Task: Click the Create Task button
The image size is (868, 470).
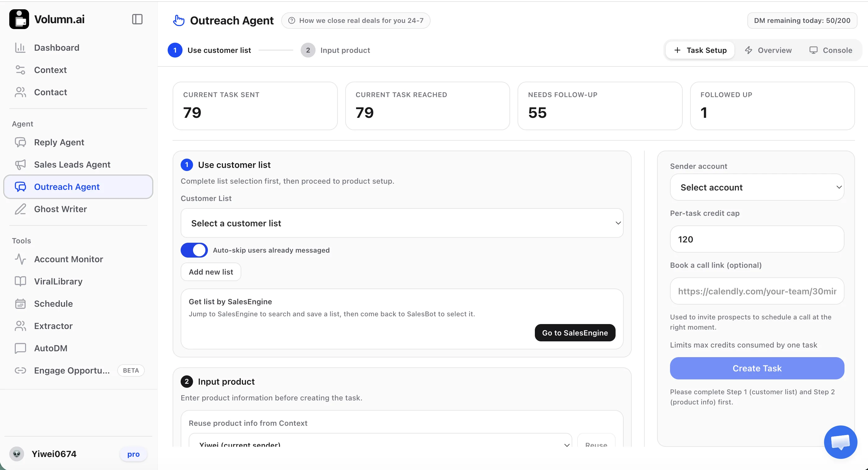Action: tap(757, 368)
